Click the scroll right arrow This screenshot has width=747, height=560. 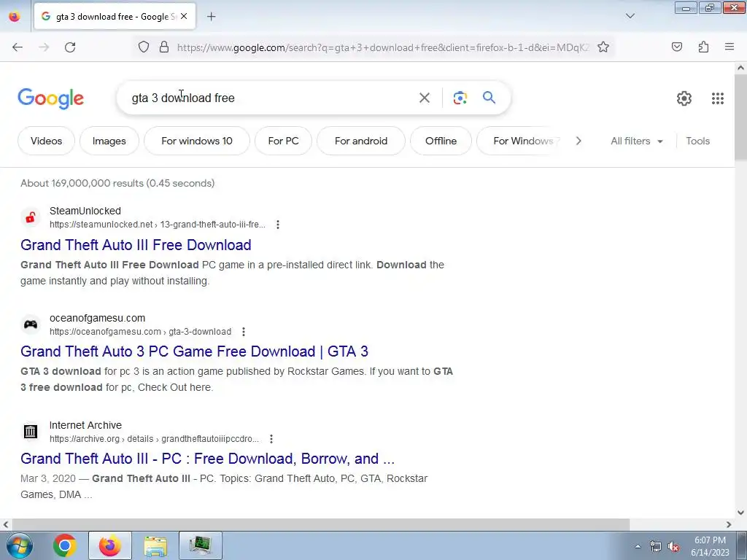(729, 524)
